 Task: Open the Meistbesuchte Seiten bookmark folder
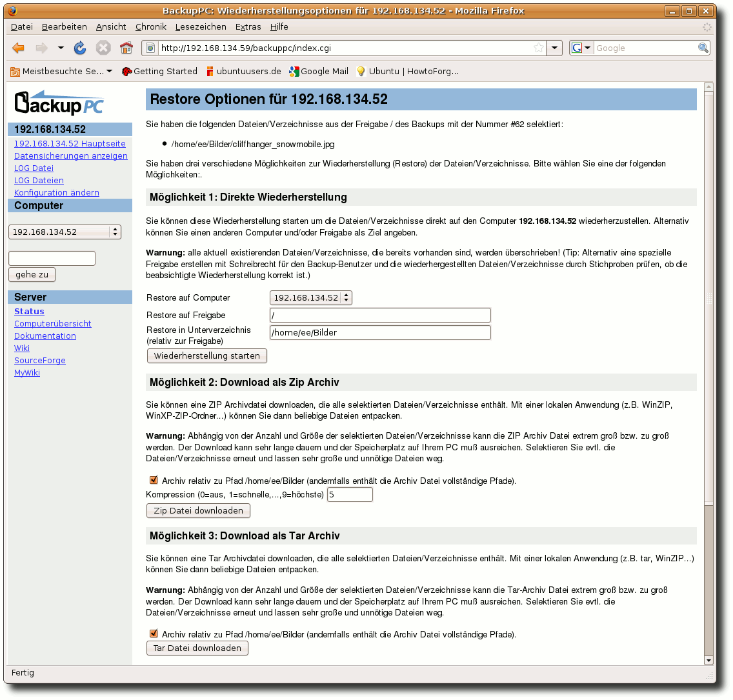61,71
